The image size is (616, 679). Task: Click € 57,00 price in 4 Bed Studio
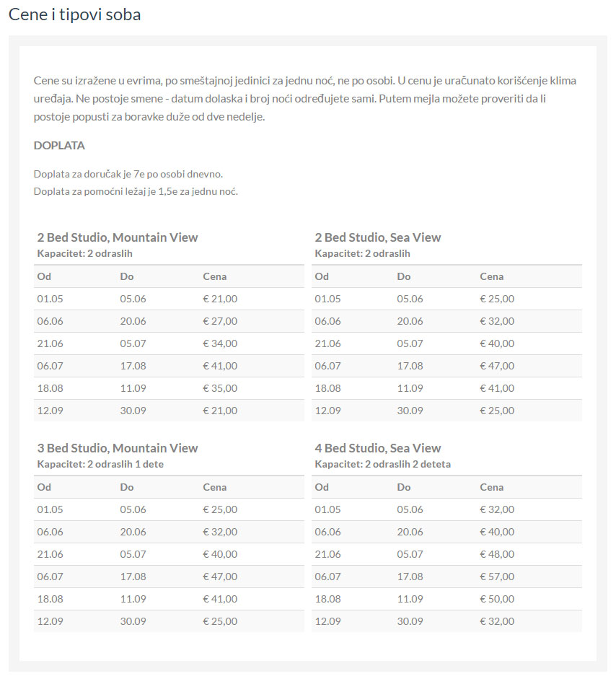click(x=497, y=577)
